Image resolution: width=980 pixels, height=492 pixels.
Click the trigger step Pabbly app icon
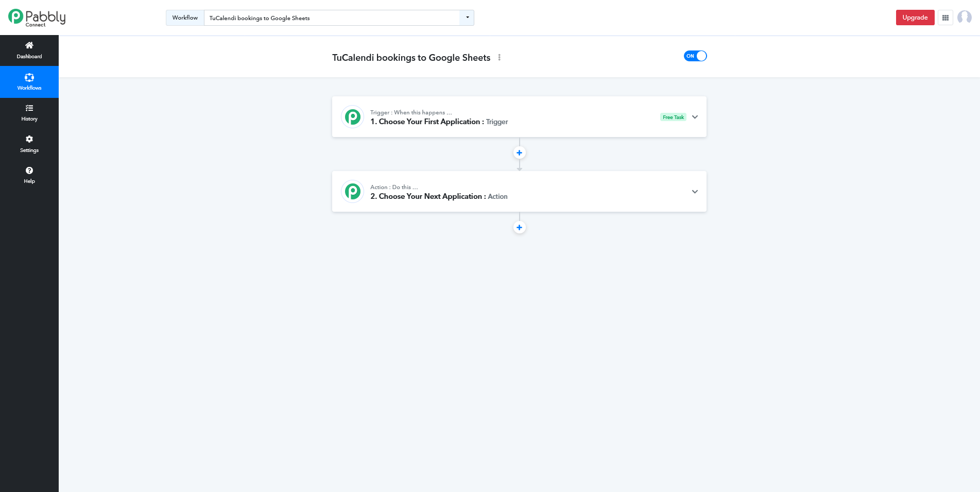[353, 117]
